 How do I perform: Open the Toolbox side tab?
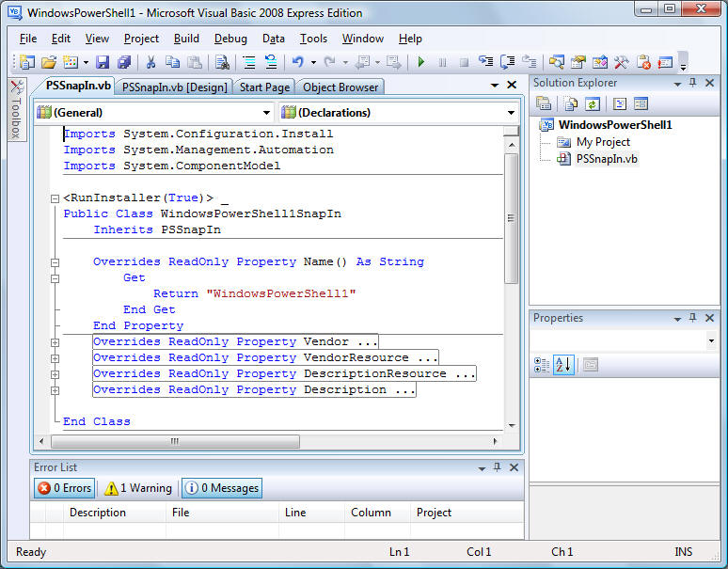point(17,109)
